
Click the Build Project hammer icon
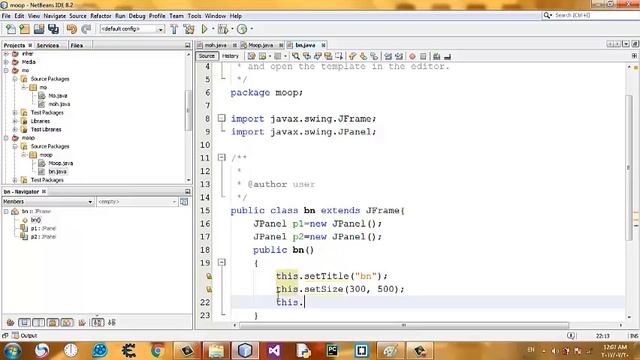(x=174, y=29)
